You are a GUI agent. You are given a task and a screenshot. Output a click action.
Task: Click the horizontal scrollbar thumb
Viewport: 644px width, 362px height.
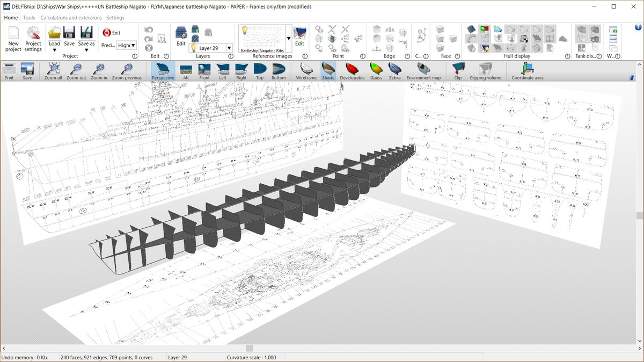click(x=250, y=348)
